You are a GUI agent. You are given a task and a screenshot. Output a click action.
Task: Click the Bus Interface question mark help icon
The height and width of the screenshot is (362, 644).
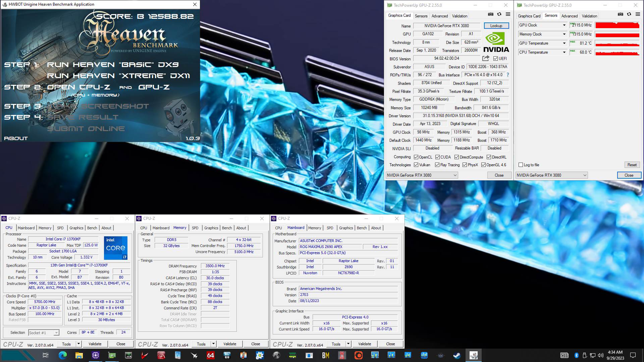507,75
